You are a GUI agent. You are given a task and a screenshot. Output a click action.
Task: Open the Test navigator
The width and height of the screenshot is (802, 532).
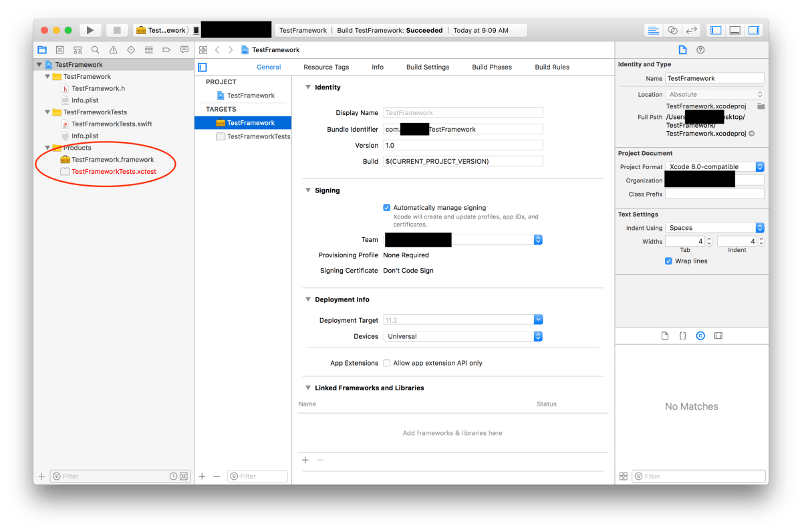click(x=131, y=49)
